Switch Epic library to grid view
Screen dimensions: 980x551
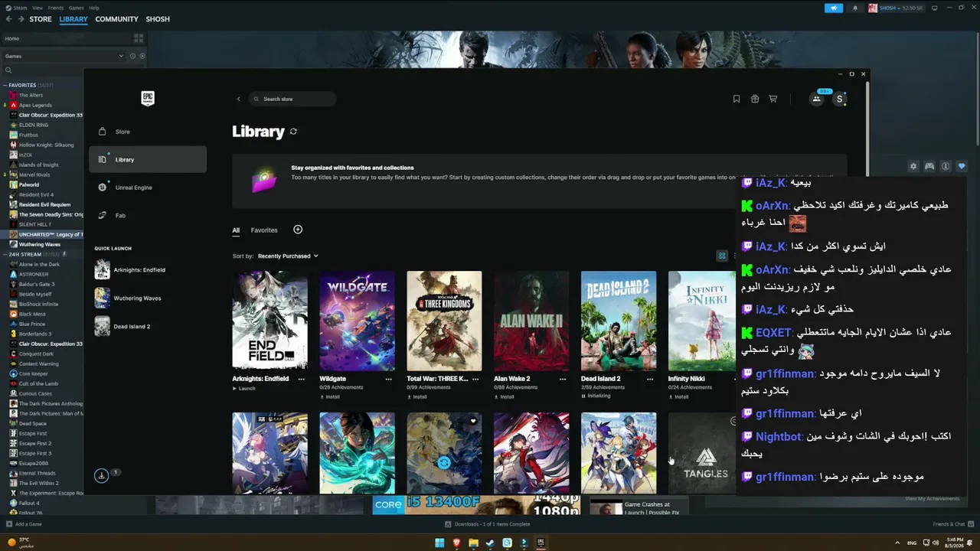tap(721, 256)
